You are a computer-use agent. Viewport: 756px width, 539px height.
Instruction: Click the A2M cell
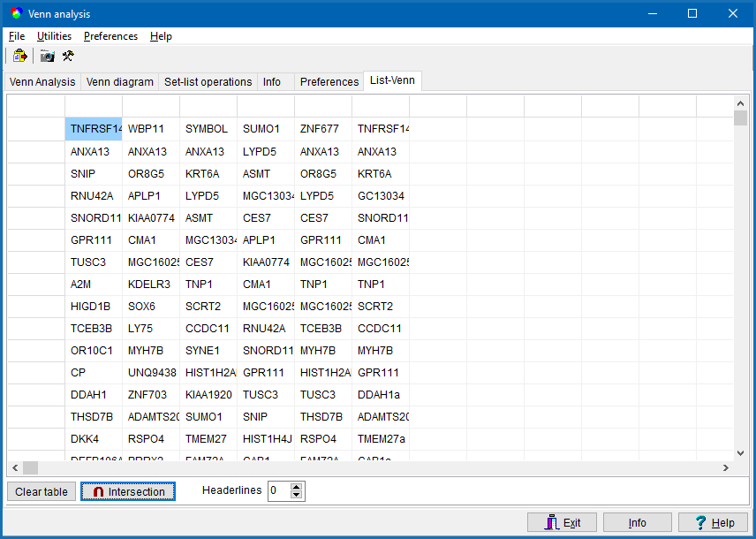tap(94, 285)
